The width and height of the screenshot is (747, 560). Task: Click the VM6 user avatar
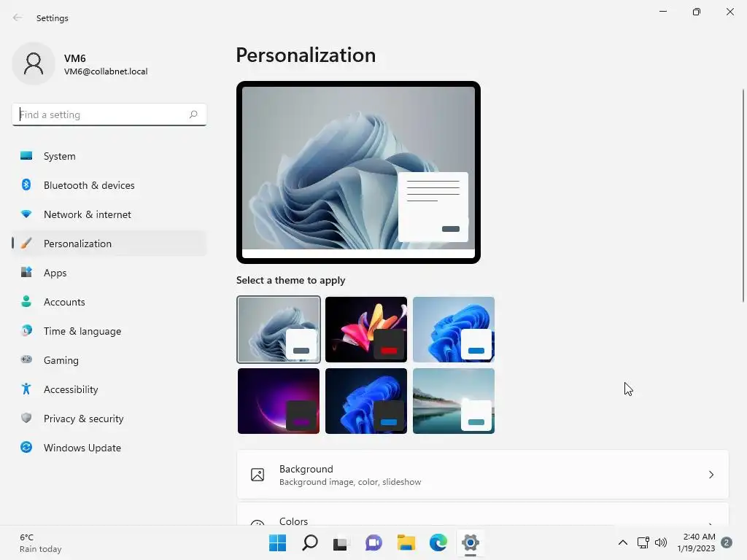click(34, 63)
